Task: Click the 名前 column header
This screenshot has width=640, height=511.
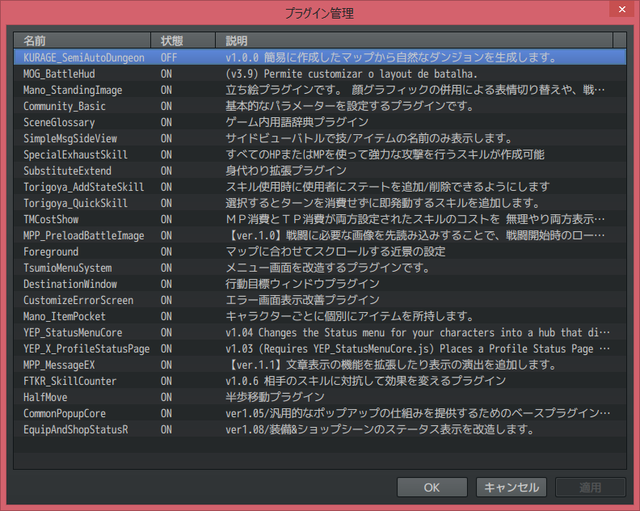Action: pyautogui.click(x=82, y=40)
